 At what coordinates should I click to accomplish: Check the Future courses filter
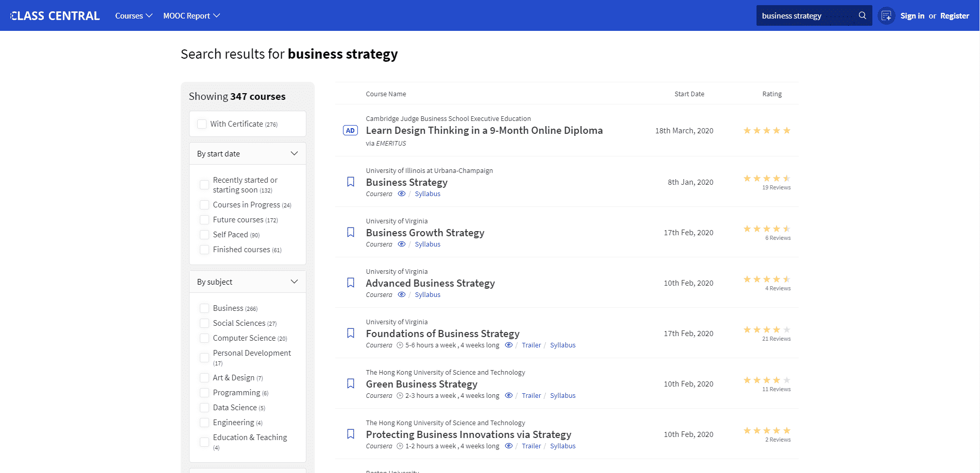(204, 220)
